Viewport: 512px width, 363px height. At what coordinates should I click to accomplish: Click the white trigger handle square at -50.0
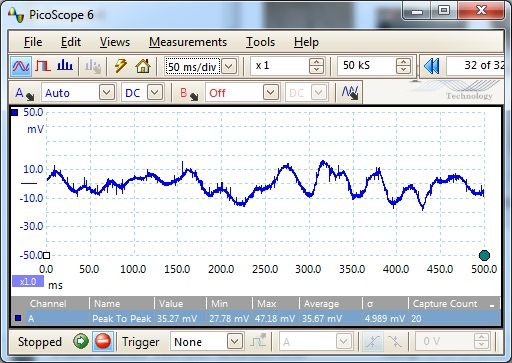(47, 256)
